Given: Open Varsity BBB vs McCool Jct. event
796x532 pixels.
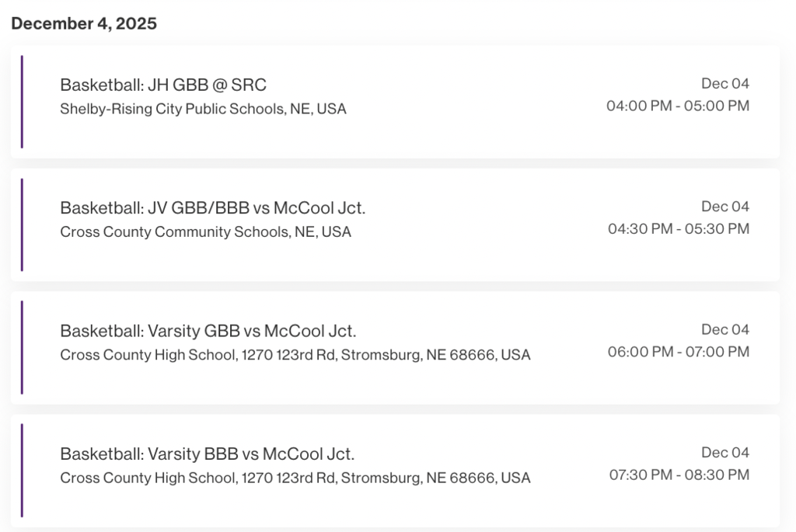Looking at the screenshot, I should 208,454.
